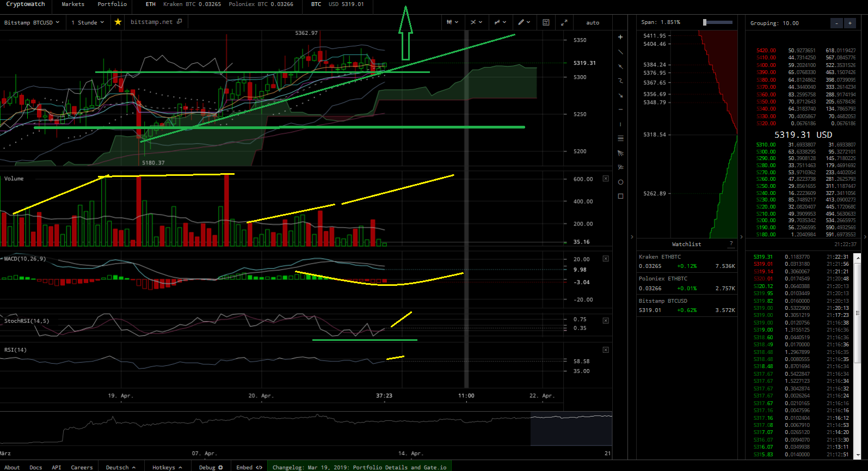The height and width of the screenshot is (471, 868).
Task: Remove the Volume indicator panel
Action: [606, 179]
